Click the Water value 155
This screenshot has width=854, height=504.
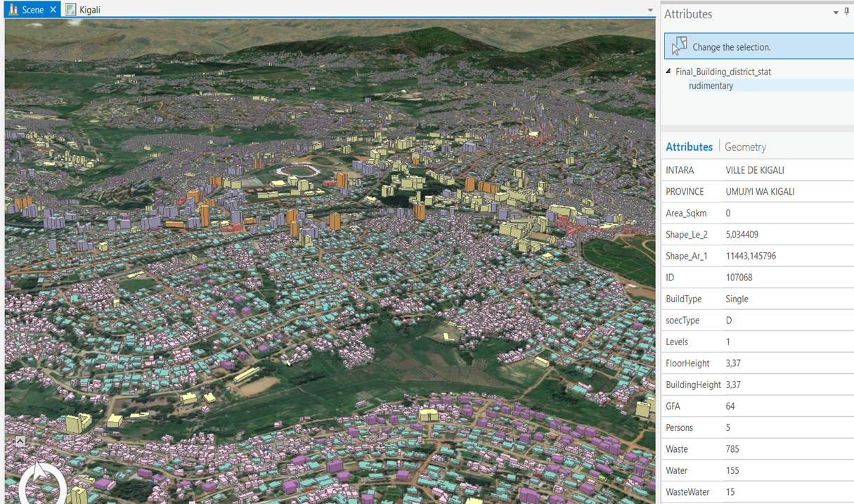pos(732,470)
